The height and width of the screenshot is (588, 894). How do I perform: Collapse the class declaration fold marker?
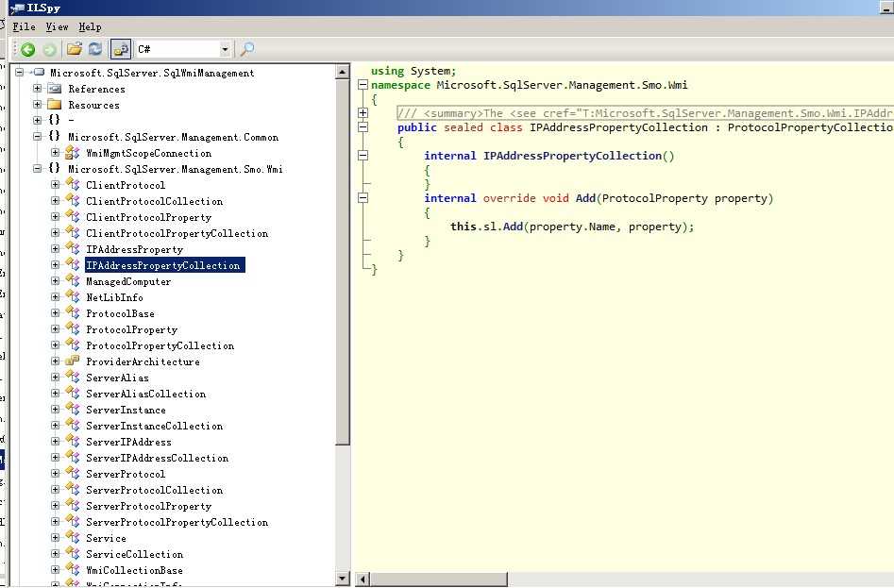363,127
